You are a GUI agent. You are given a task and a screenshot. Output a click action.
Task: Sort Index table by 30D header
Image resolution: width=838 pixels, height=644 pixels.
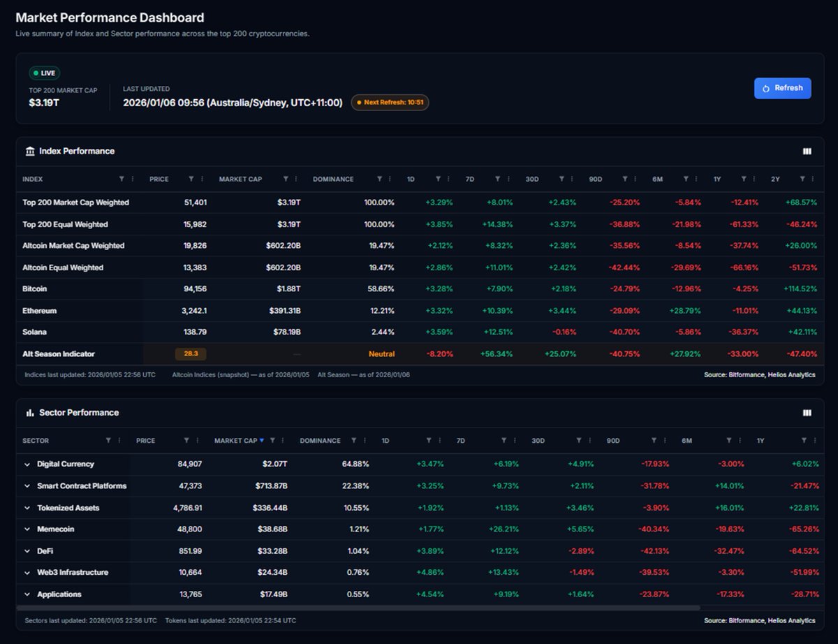coord(532,180)
